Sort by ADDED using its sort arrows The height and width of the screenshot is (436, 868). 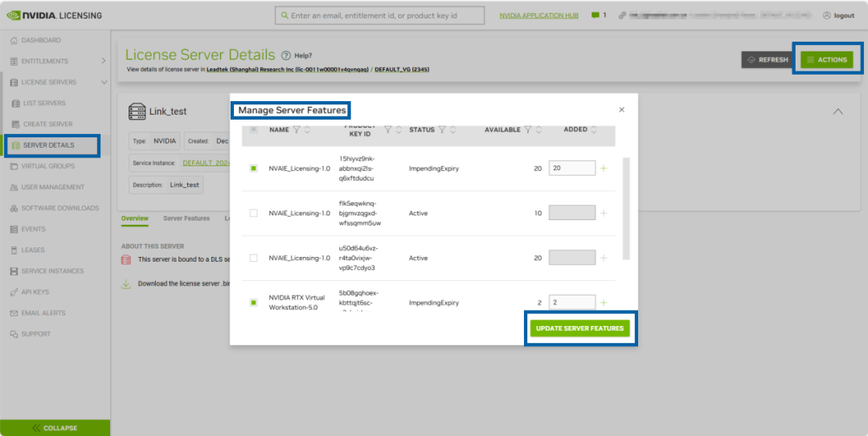coord(594,130)
